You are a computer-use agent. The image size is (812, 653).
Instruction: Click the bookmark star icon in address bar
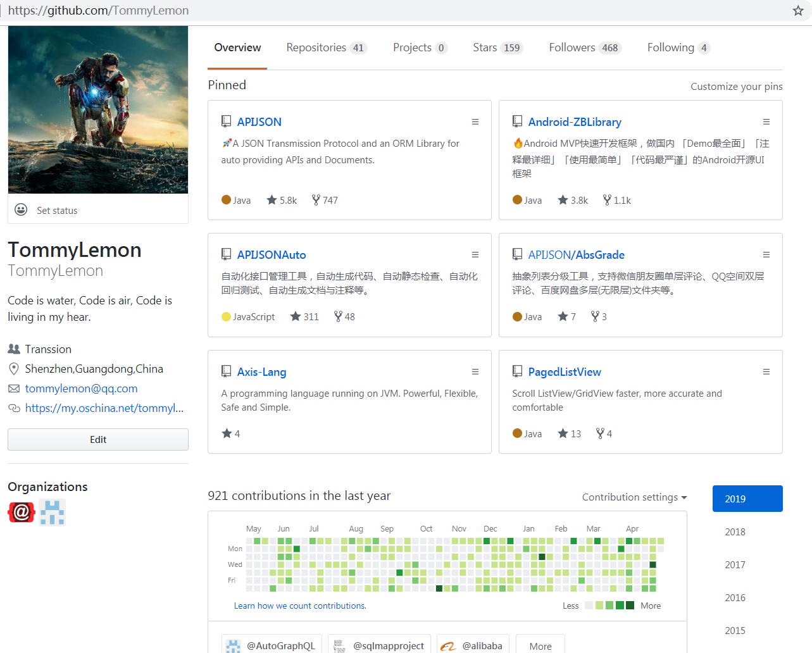pos(798,11)
